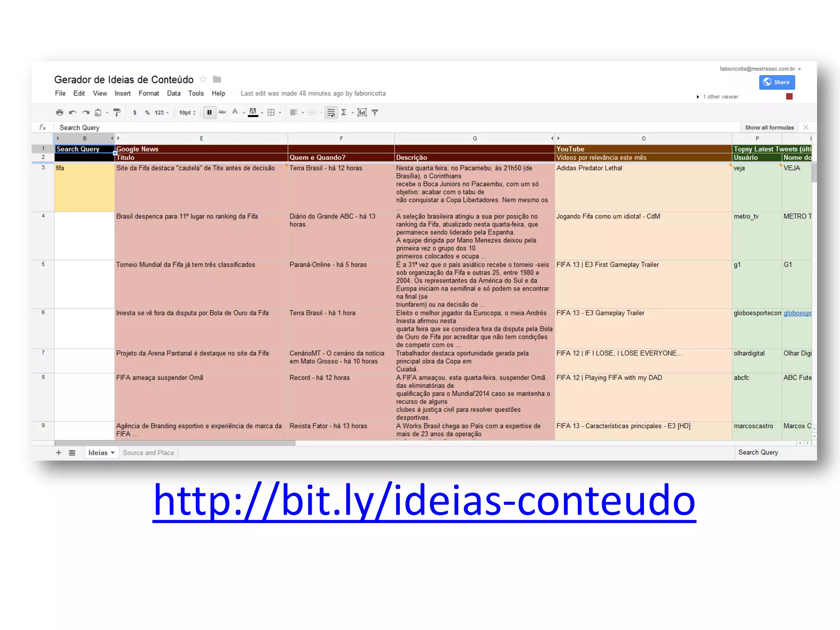This screenshot has height=630, width=840.
Task: Click the background color swatch icon
Action: tap(253, 112)
